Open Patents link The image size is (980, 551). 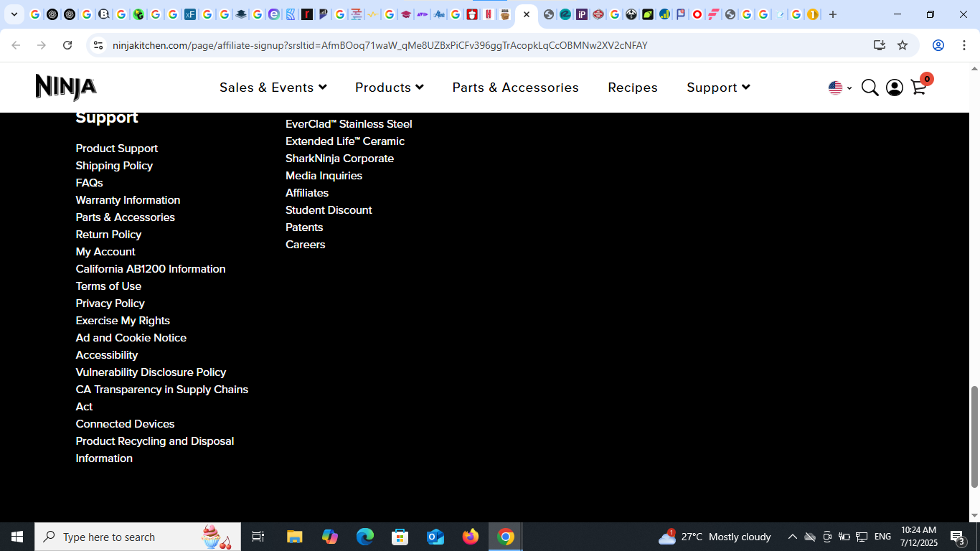304,227
